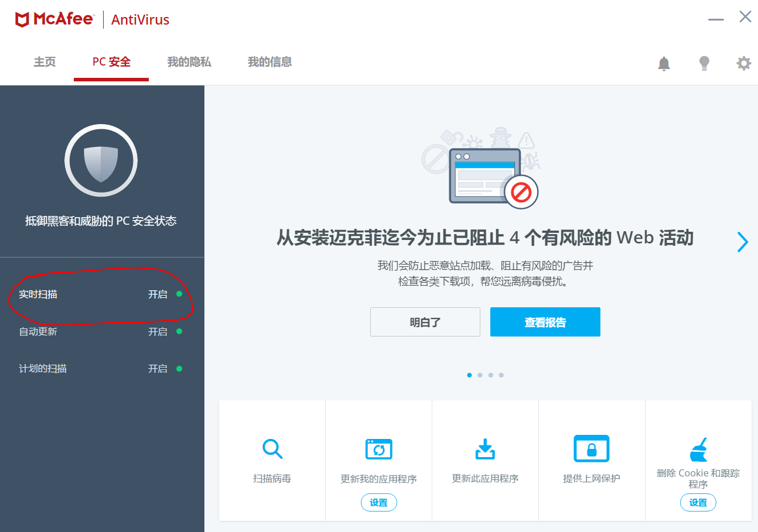Open 提供上网保护 via the lock icon
This screenshot has width=758, height=532.
[592, 449]
